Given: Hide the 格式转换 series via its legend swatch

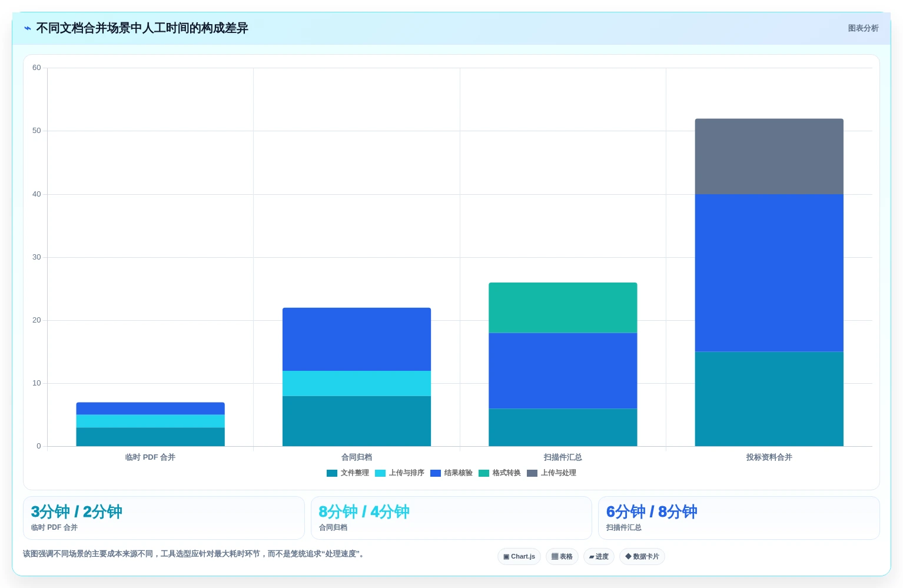Looking at the screenshot, I should click(484, 473).
